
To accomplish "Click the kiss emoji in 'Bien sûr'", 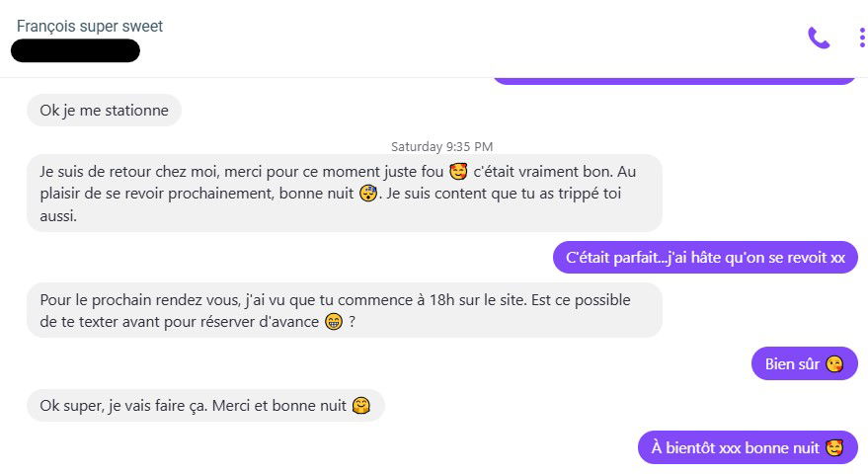I will coord(834,364).
